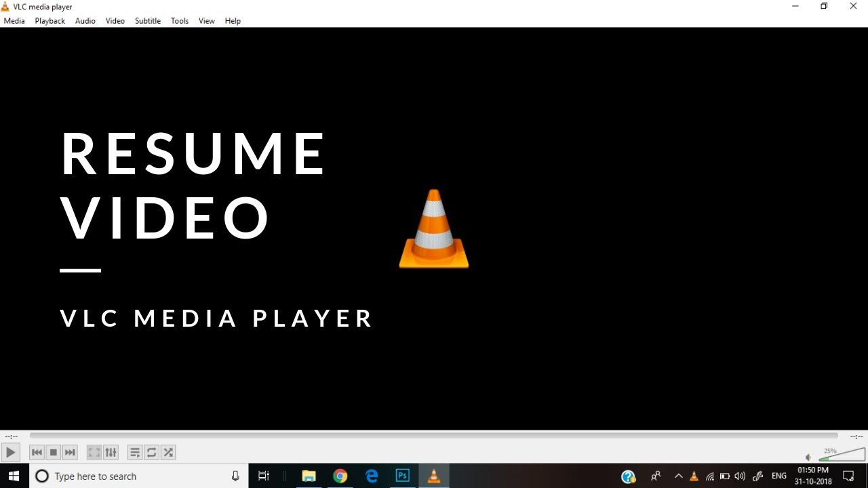This screenshot has width=868, height=488.
Task: Toggle elapsed time display on left
Action: click(x=11, y=436)
